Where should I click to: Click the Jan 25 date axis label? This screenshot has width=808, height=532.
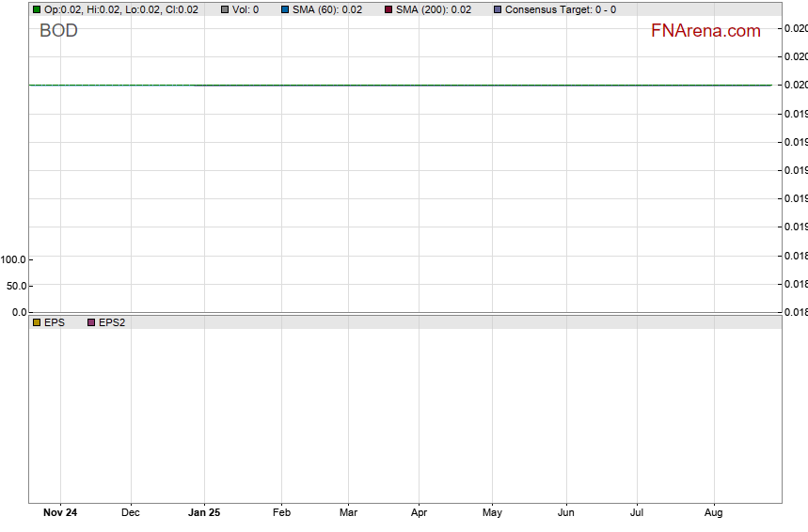(204, 513)
